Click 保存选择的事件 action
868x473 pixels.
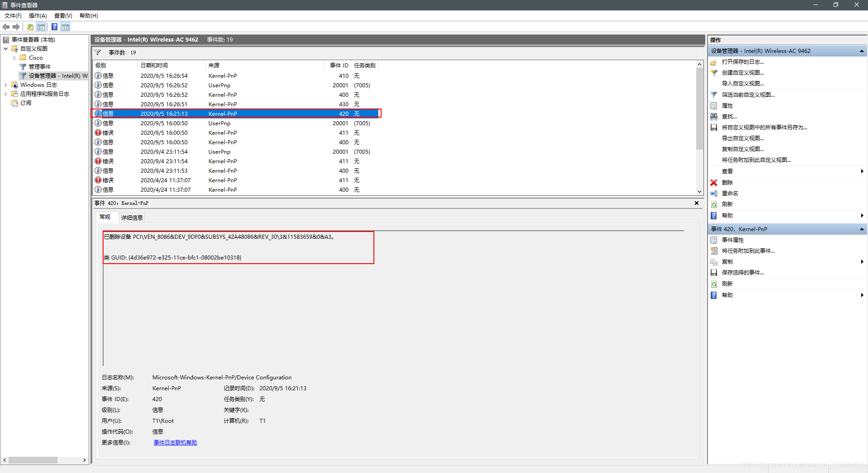coord(742,273)
